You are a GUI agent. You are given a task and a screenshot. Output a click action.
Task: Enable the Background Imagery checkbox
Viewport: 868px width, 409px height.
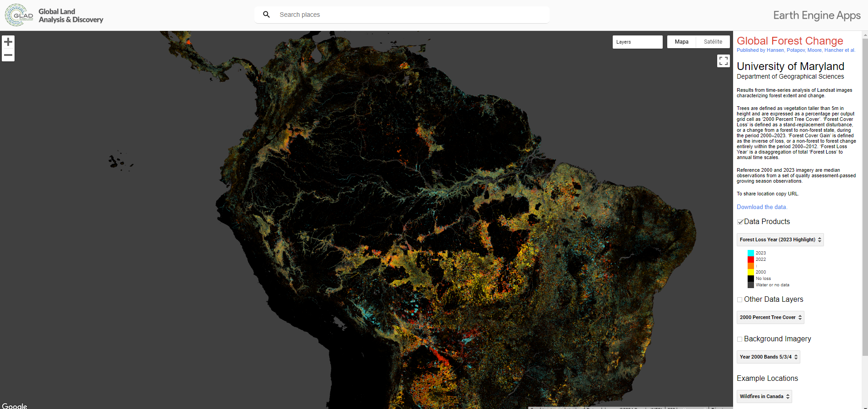pyautogui.click(x=740, y=339)
